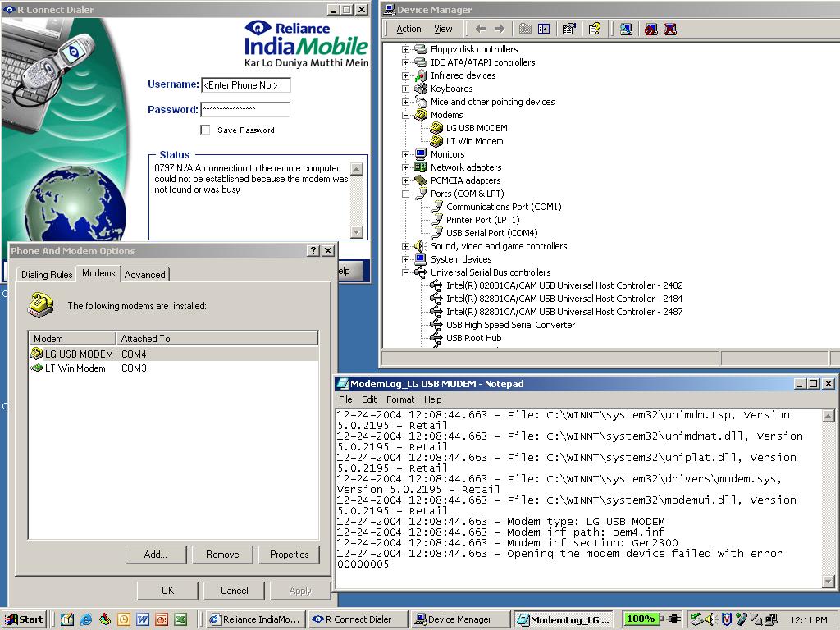
Task: Click the modem Properties button
Action: tap(289, 555)
